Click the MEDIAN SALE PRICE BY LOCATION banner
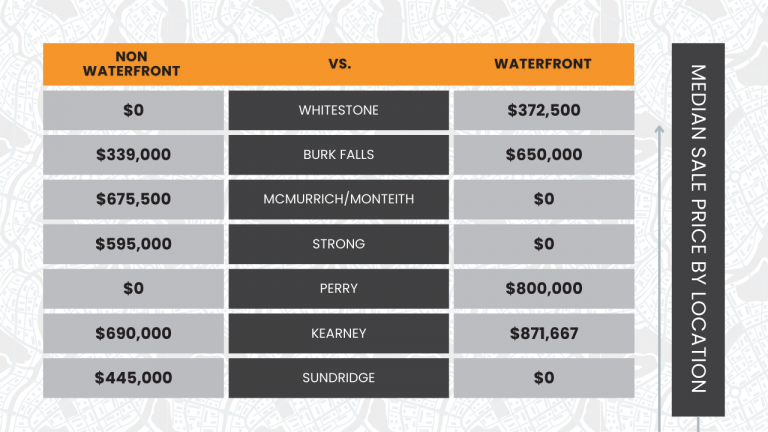The height and width of the screenshot is (432, 768). (x=698, y=230)
